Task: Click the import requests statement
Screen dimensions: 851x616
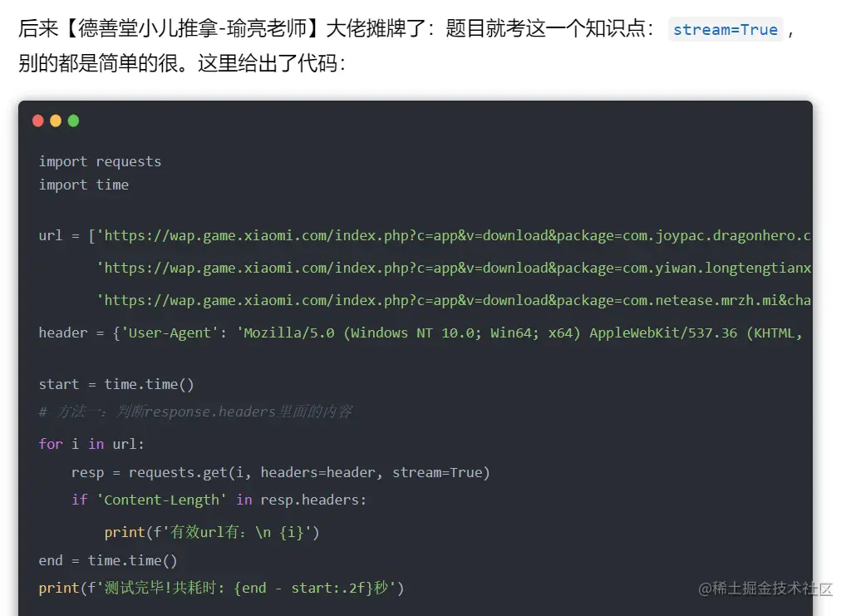Action: (100, 161)
